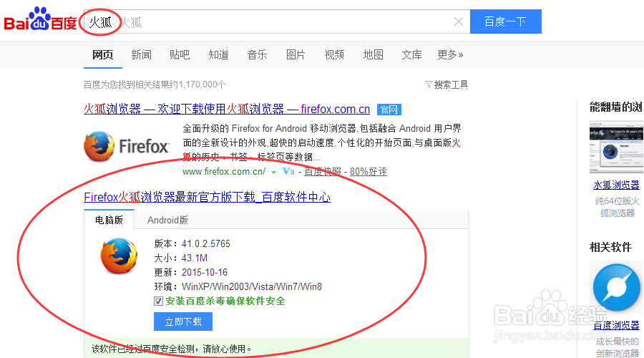Open the 视频 tab
The width and height of the screenshot is (644, 358).
pyautogui.click(x=334, y=54)
